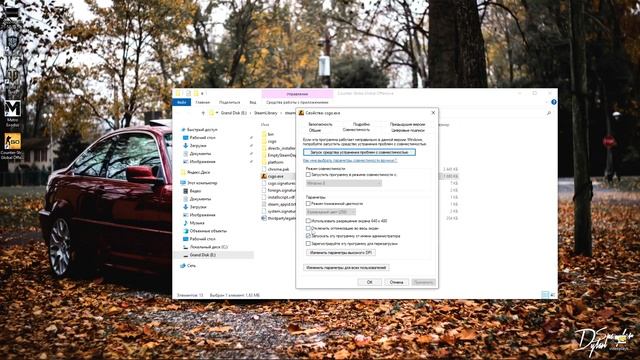Open the World of Tanks desktop shortcut
The image size is (640, 360).
click(13, 81)
